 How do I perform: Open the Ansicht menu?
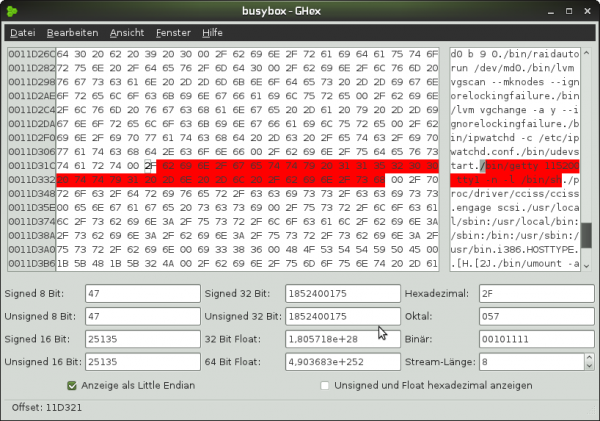pos(127,33)
